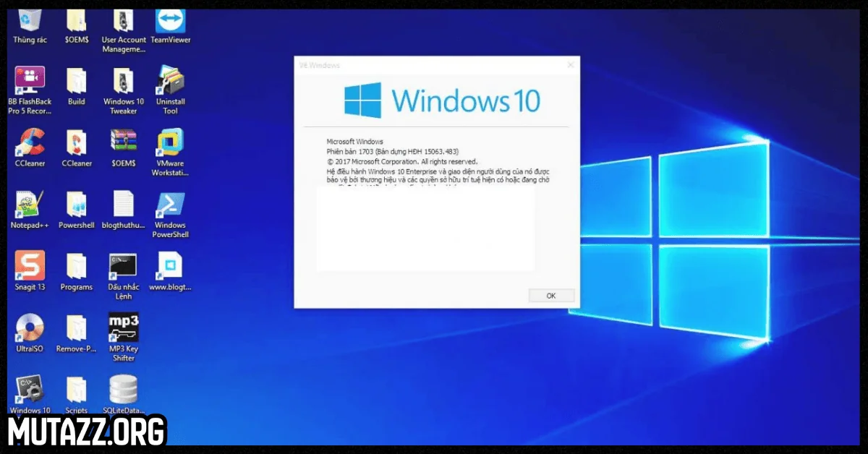The width and height of the screenshot is (868, 454).
Task: Open the User Account Management icon
Action: tap(123, 22)
